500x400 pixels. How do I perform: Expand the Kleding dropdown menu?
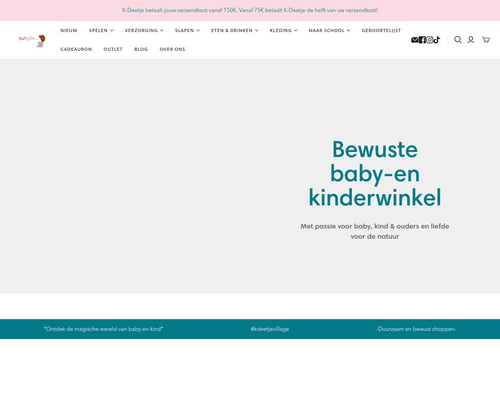tap(283, 30)
